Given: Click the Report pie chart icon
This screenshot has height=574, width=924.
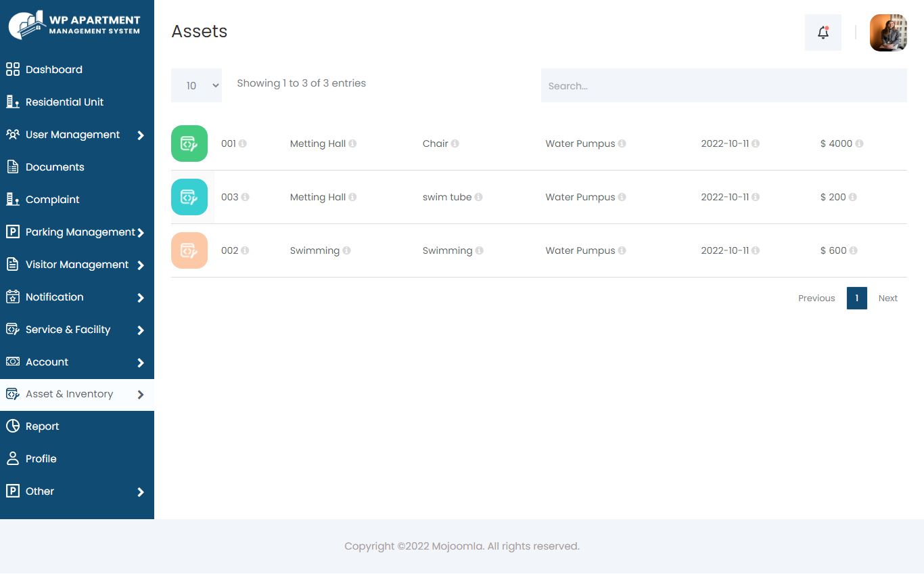Looking at the screenshot, I should point(13,426).
